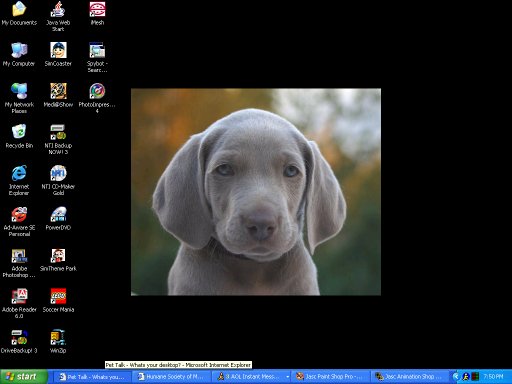
Task: Click the 7:50 PM taskbar clock
Action: (x=493, y=377)
